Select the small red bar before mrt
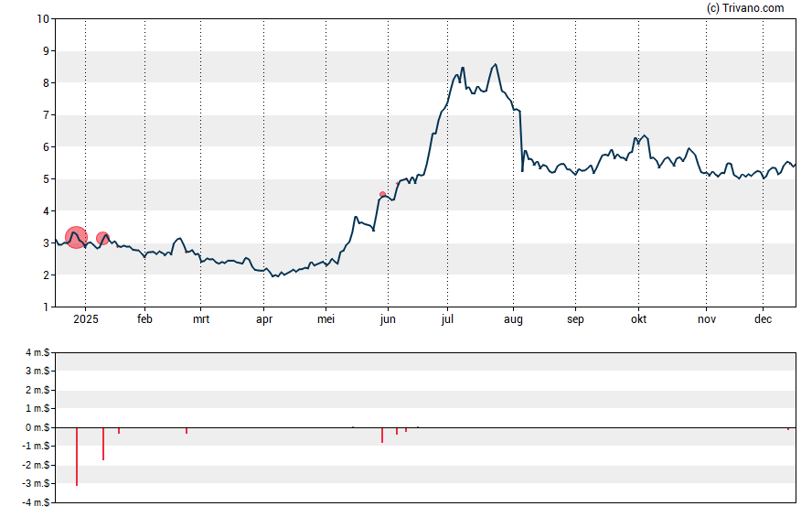 [187, 431]
